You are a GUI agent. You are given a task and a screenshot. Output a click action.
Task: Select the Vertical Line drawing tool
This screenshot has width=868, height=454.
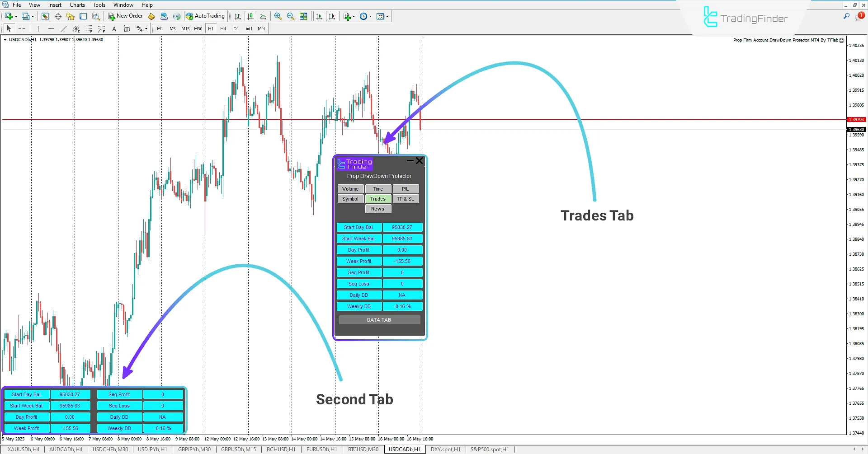coord(38,28)
